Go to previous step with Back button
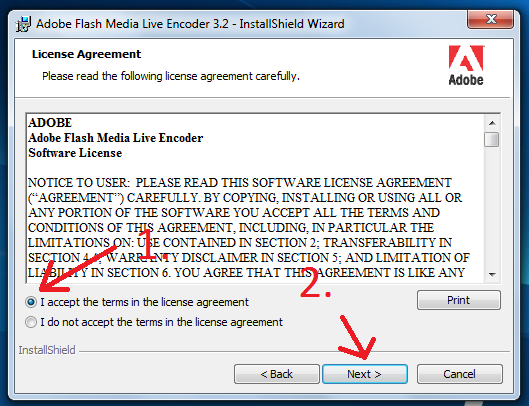Image resolution: width=529 pixels, height=406 pixels. pyautogui.click(x=277, y=374)
